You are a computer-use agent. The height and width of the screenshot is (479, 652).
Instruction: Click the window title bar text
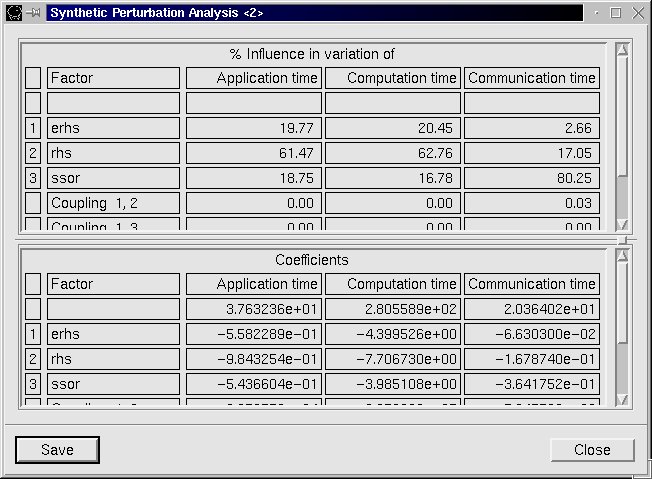[157, 13]
